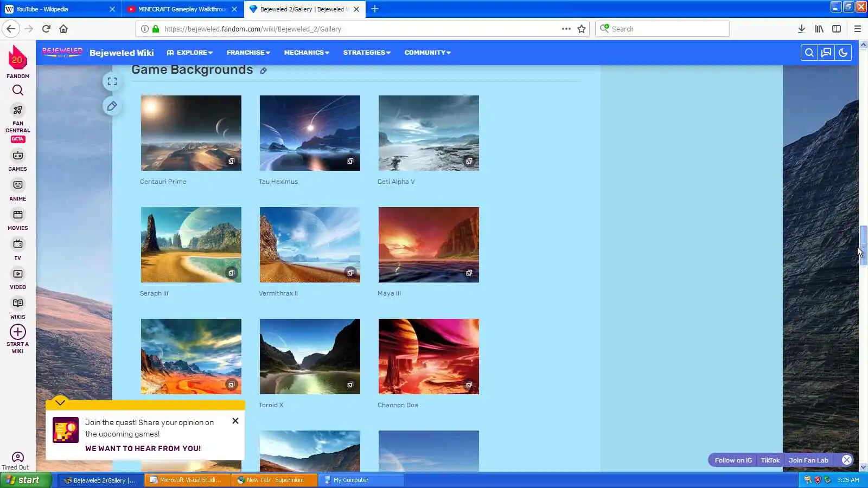The width and height of the screenshot is (868, 488).
Task: Click the browser Search input field
Action: pos(662,29)
